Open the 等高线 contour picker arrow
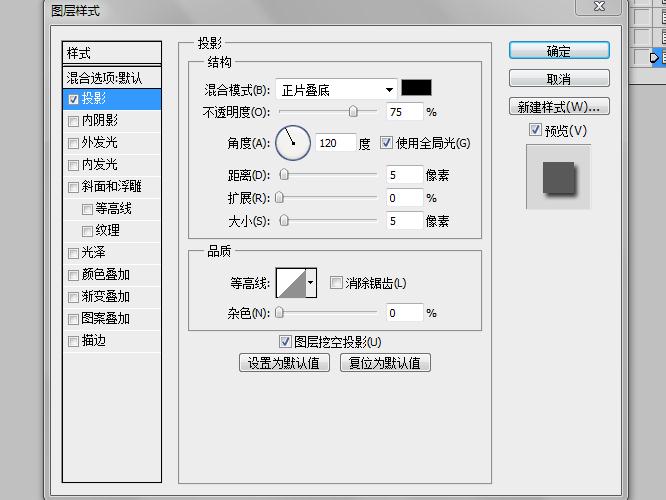This screenshot has width=666, height=500. 311,282
